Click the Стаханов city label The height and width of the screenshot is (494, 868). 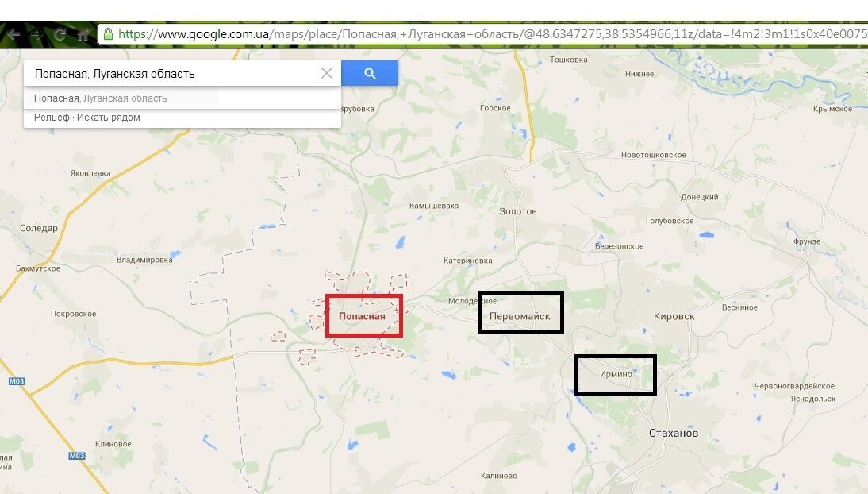tap(673, 433)
